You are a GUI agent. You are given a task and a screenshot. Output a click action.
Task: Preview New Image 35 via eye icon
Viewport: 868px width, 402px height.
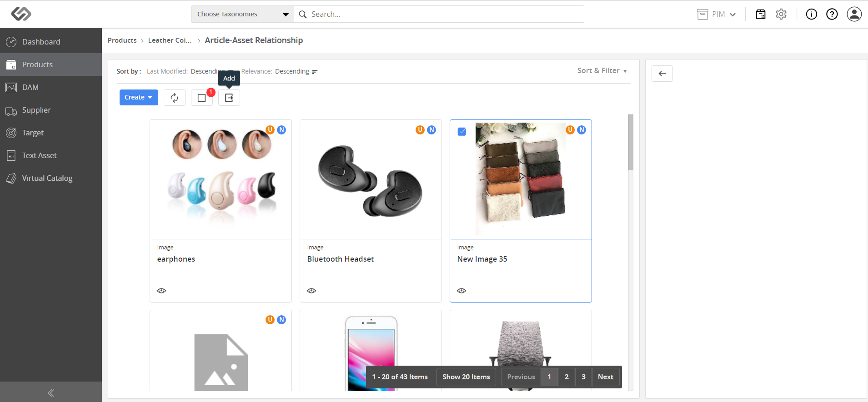462,291
